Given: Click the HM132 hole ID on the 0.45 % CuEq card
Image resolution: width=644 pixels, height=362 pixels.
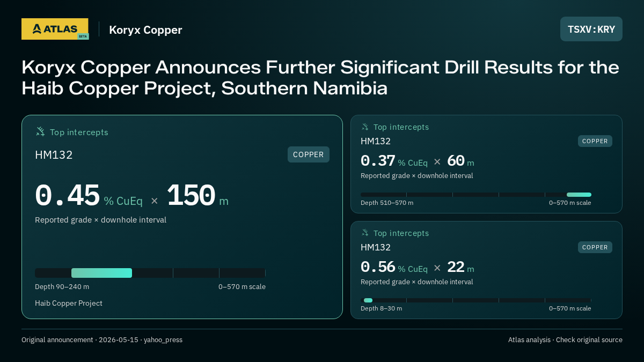Looking at the screenshot, I should click(54, 155).
